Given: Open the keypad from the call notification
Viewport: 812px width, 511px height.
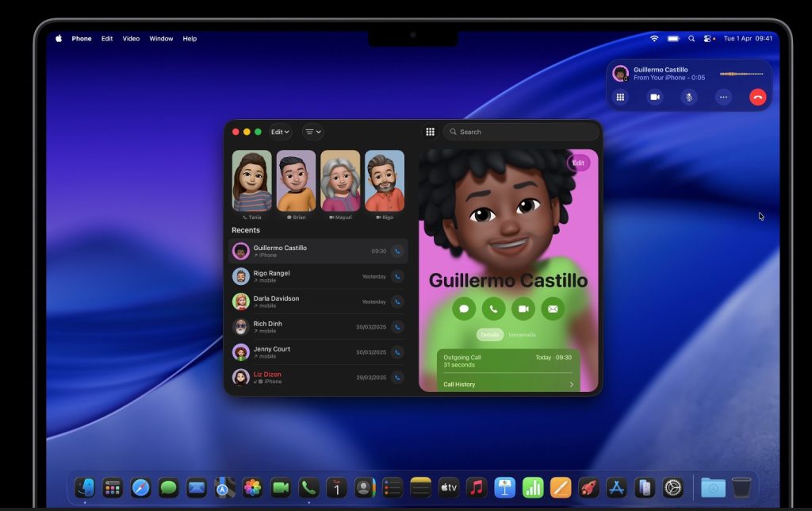Looking at the screenshot, I should (620, 97).
